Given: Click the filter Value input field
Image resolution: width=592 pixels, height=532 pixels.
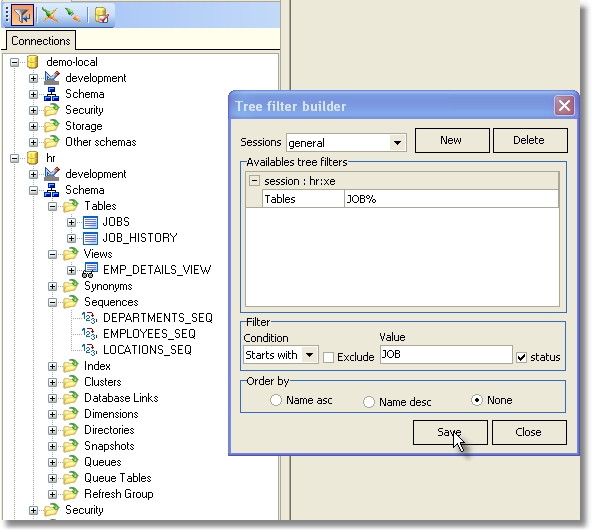Looking at the screenshot, I should point(446,355).
